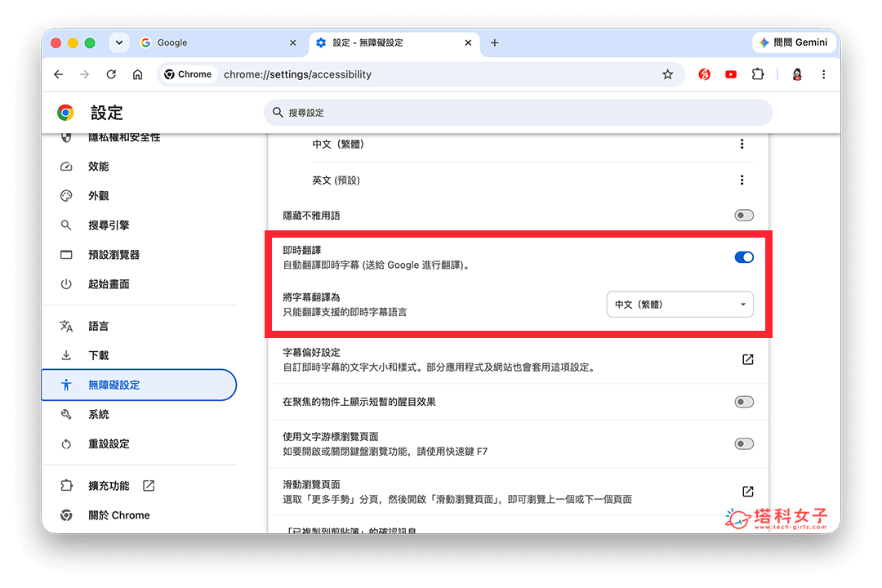Toggle 使用文字游標瀏覽頁面 switch
Image resolution: width=882 pixels, height=588 pixels.
[744, 444]
